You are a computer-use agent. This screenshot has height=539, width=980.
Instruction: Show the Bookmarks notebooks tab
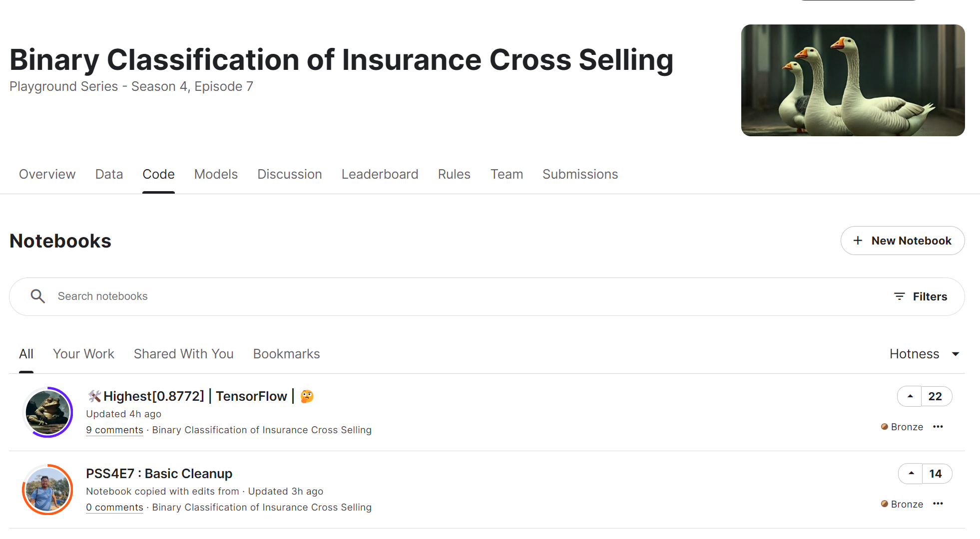pyautogui.click(x=286, y=354)
